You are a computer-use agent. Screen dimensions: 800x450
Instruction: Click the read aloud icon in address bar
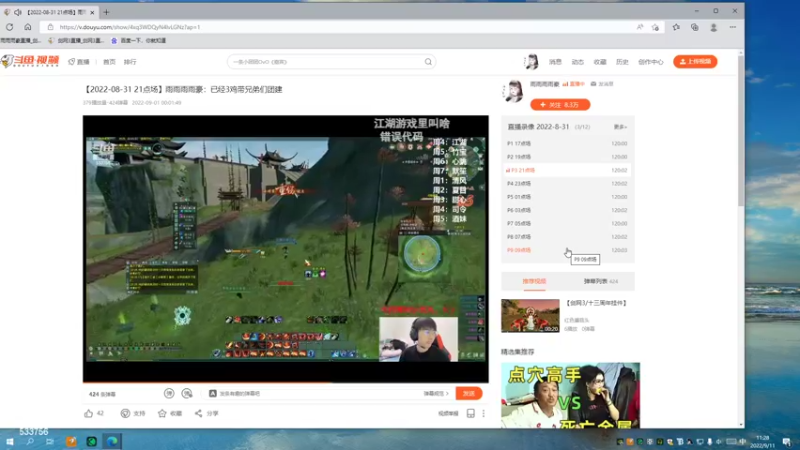[x=640, y=27]
